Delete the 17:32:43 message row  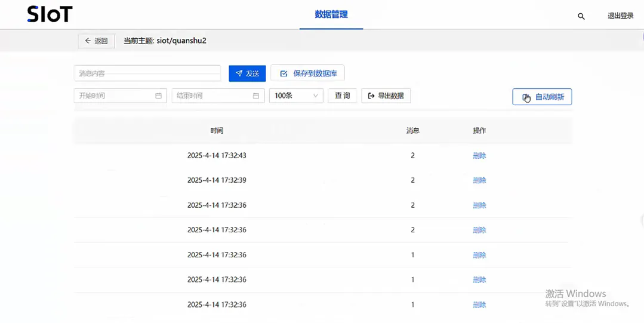[479, 156]
